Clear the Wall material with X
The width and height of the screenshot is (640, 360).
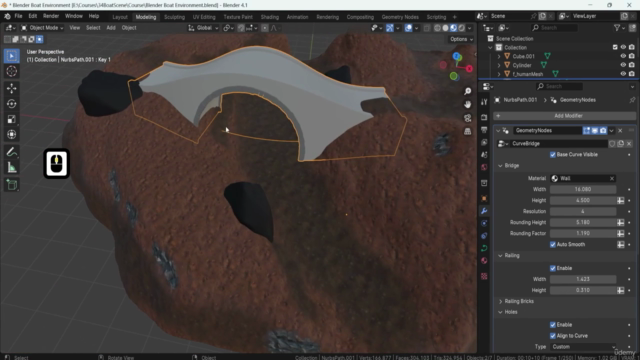tap(612, 178)
